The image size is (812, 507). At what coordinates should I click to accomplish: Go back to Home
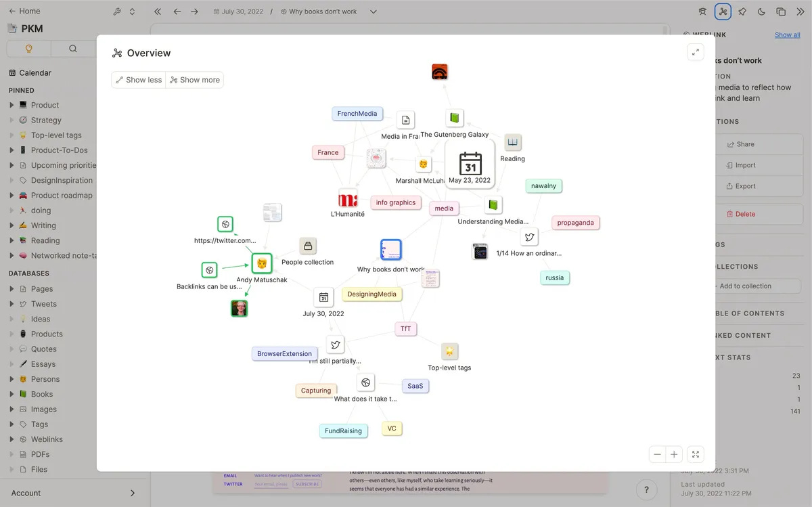point(24,11)
